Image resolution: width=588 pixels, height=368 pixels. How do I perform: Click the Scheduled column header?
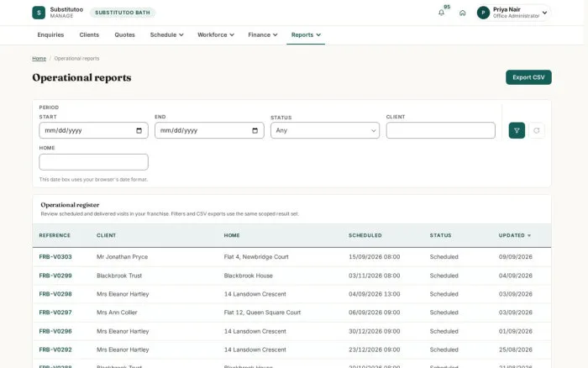[365, 235]
